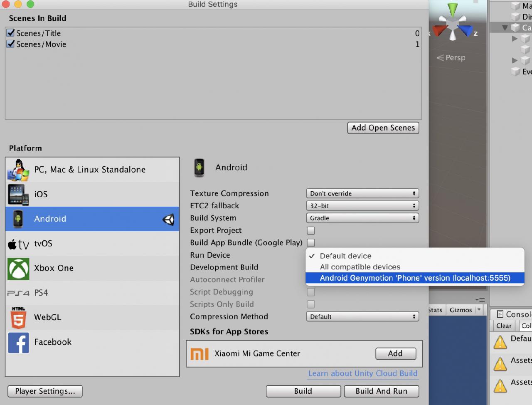
Task: Select Android Genymotion Phone localhost:5555 device
Action: 415,278
